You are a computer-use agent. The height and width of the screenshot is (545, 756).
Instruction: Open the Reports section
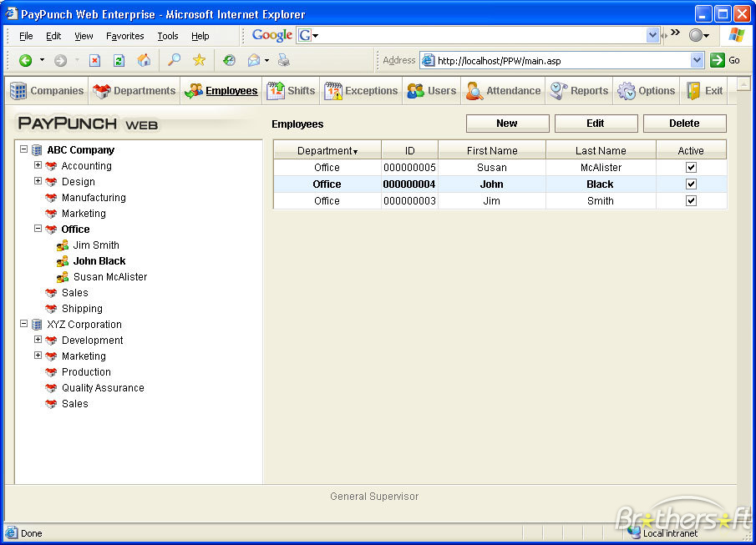pyautogui.click(x=579, y=91)
